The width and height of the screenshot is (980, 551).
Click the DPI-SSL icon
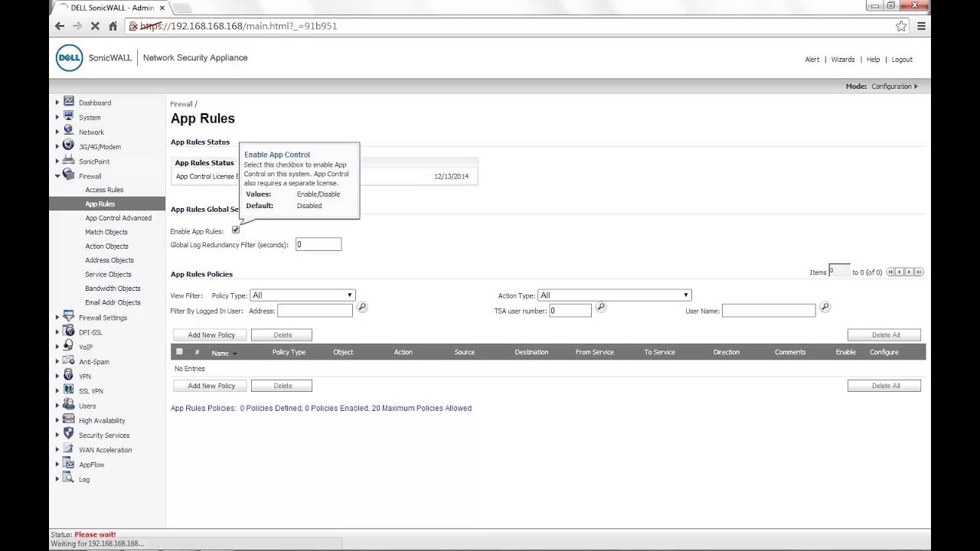click(x=69, y=331)
